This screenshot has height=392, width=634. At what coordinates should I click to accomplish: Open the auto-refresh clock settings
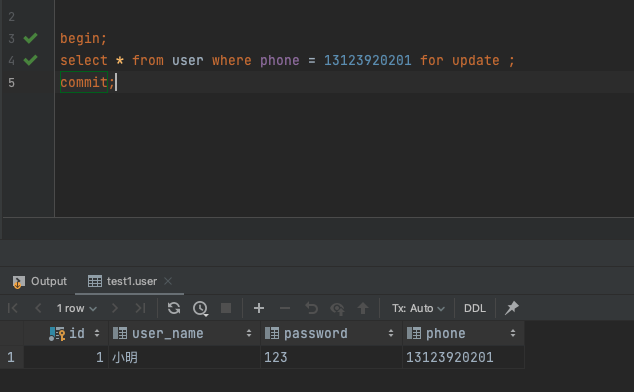(x=200, y=309)
